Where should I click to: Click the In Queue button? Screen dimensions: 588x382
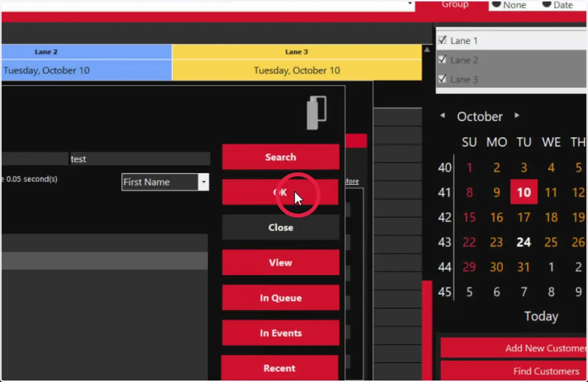tap(280, 298)
